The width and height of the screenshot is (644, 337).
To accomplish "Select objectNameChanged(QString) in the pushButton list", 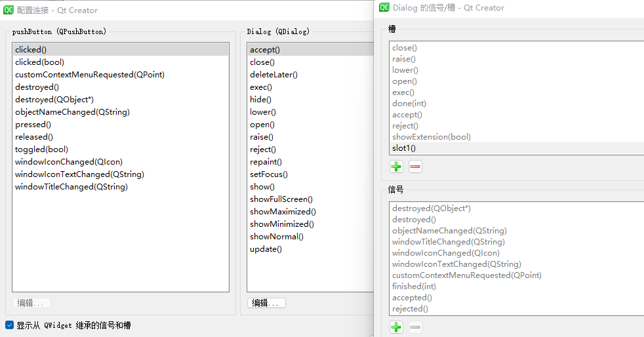I will point(120,112).
